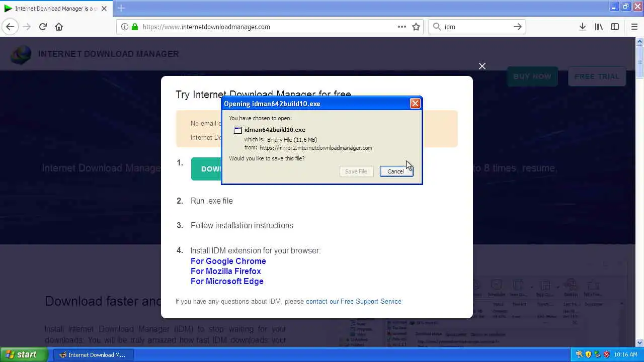Toggle the sidebar view icon
The height and width of the screenshot is (362, 644).
pyautogui.click(x=615, y=27)
